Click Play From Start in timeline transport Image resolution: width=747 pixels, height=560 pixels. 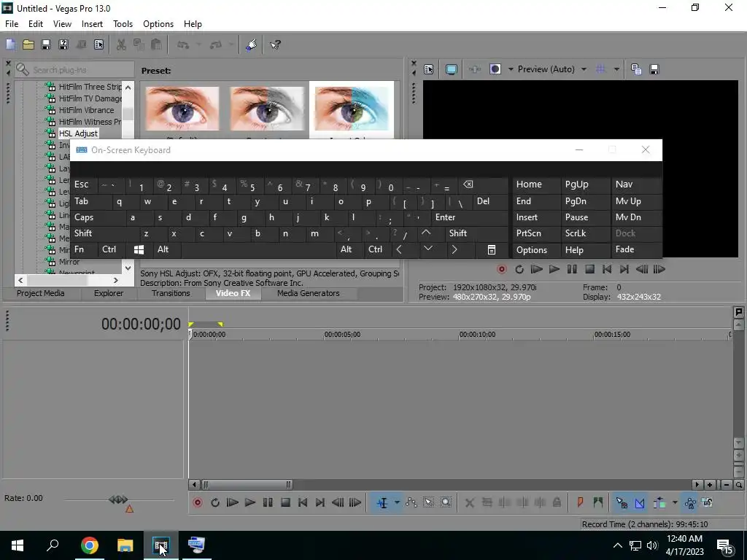pyautogui.click(x=233, y=503)
